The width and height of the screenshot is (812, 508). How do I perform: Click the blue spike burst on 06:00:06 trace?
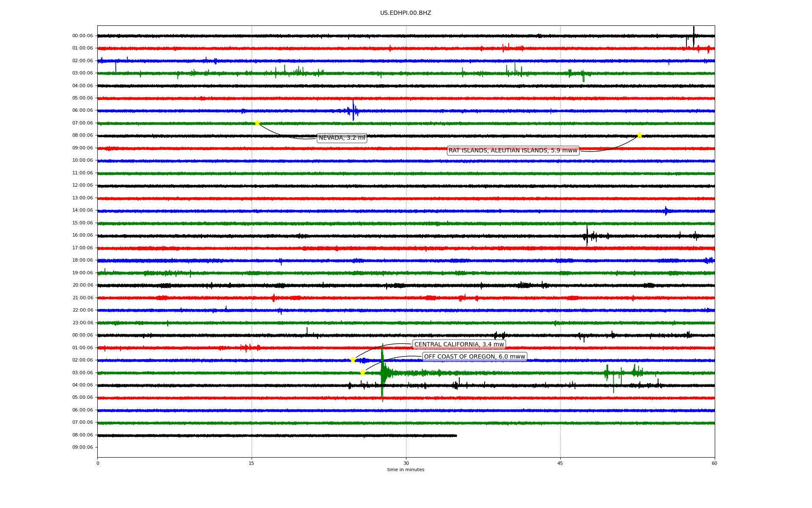(353, 110)
